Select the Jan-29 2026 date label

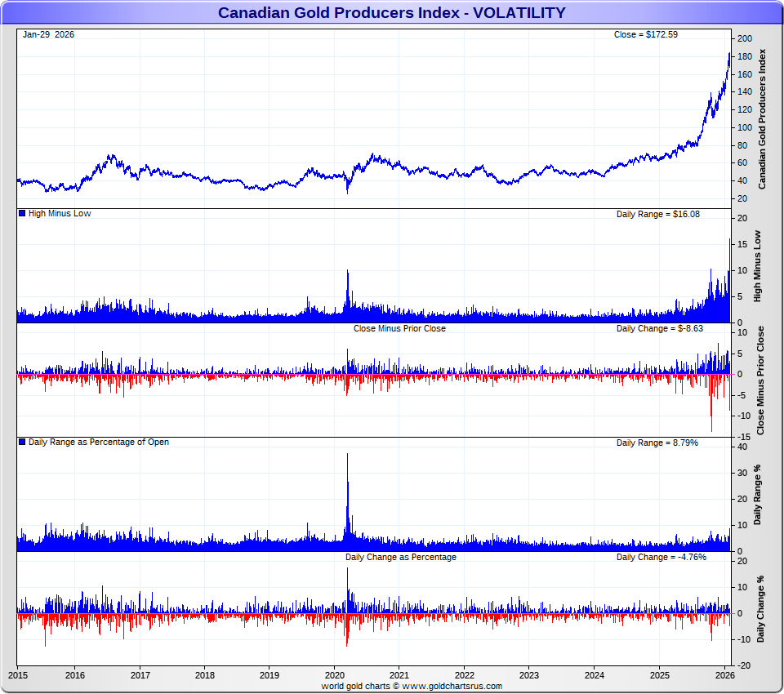tap(48, 34)
